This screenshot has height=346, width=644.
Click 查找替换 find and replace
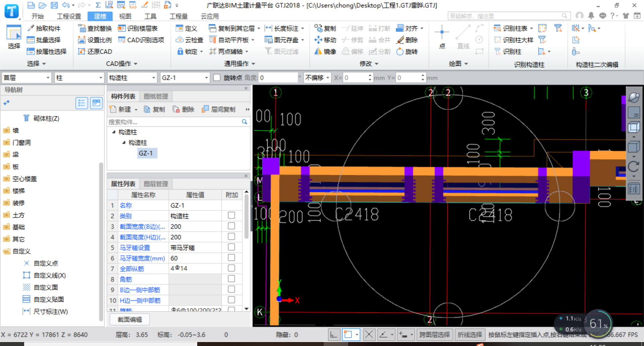tap(95, 28)
